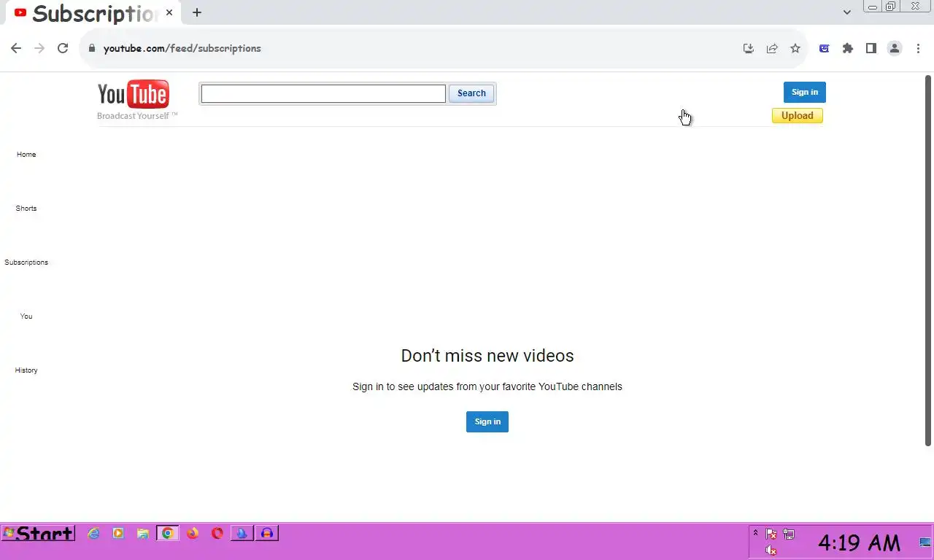The width and height of the screenshot is (934, 560).
Task: Open the blue flask taskbar app
Action: pyautogui.click(x=242, y=534)
